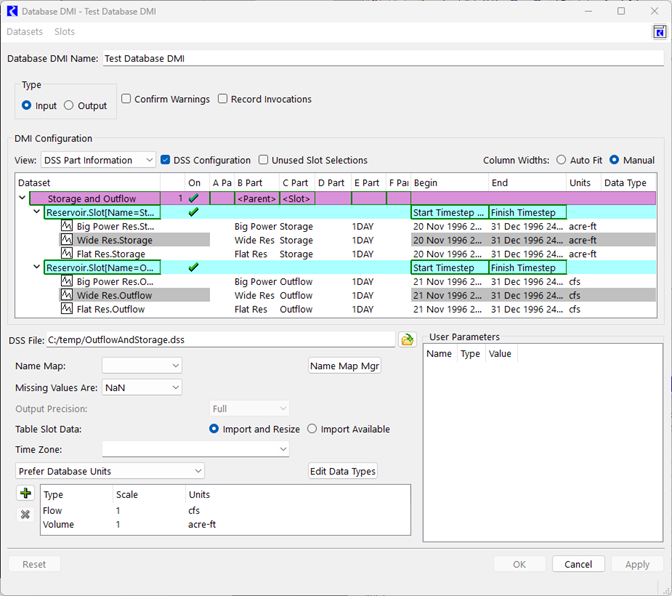Select the Output type radio button

pyautogui.click(x=69, y=105)
